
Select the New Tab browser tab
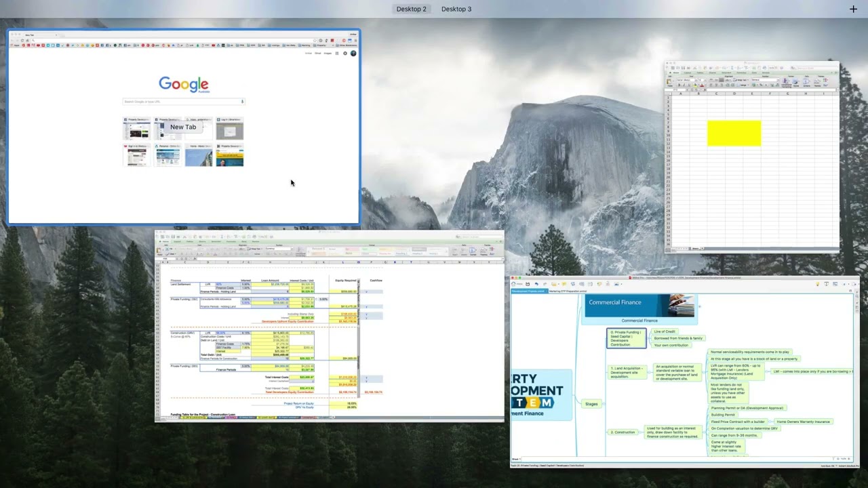pyautogui.click(x=40, y=35)
